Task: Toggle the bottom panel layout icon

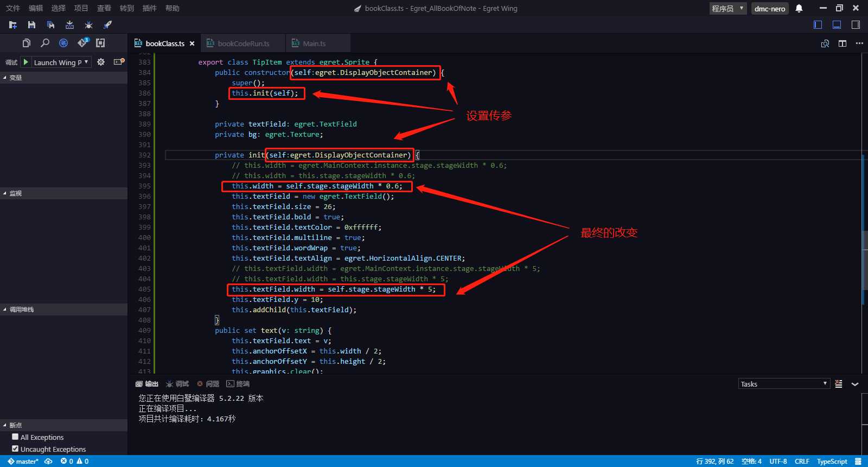Action: (837, 24)
